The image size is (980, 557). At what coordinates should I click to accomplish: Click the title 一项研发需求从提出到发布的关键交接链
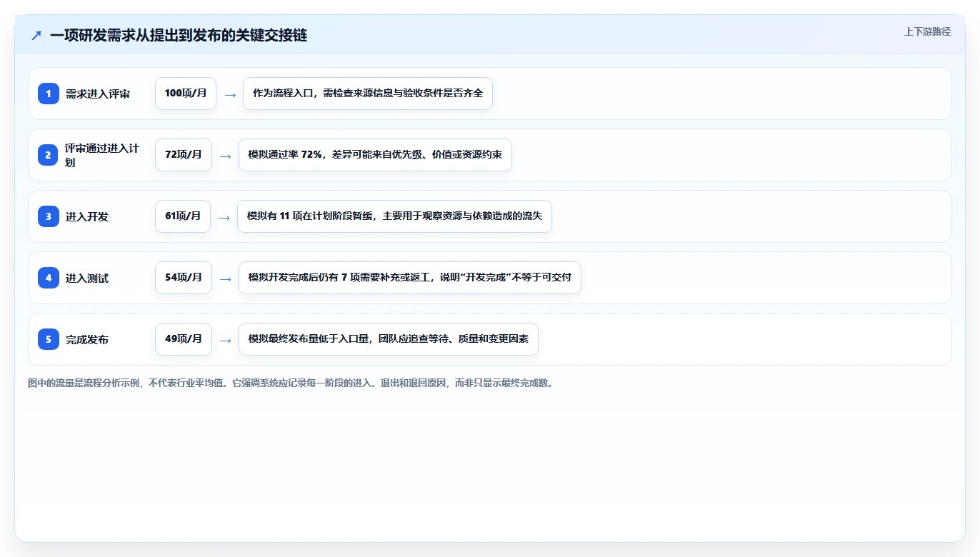click(179, 36)
